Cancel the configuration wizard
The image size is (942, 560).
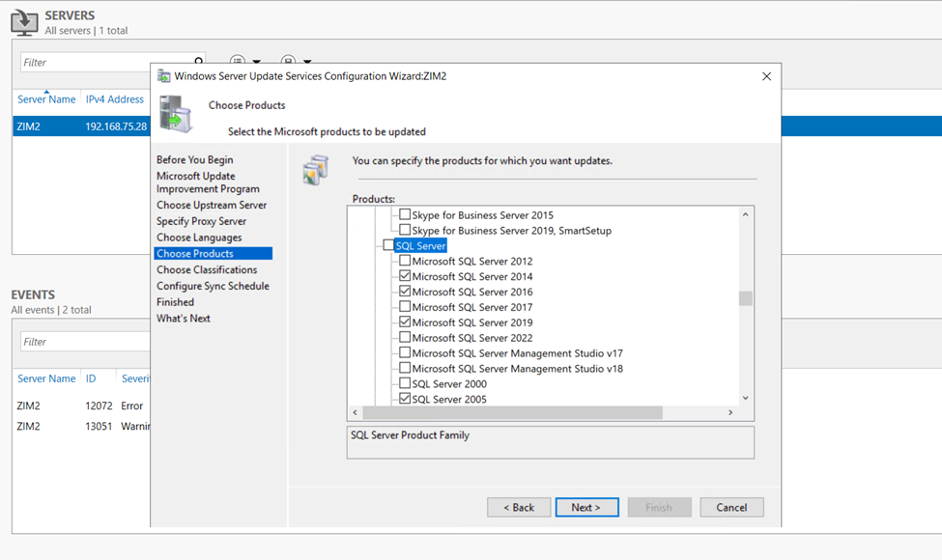(731, 507)
